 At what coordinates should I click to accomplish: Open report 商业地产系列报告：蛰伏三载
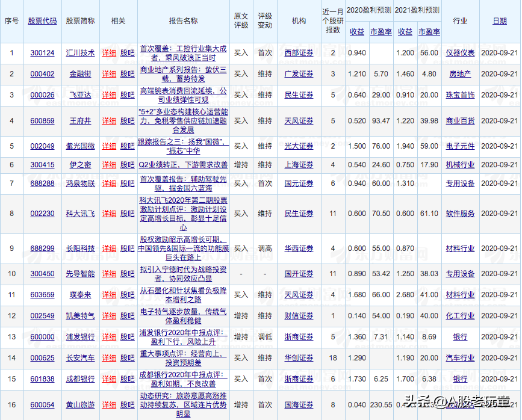pos(183,74)
